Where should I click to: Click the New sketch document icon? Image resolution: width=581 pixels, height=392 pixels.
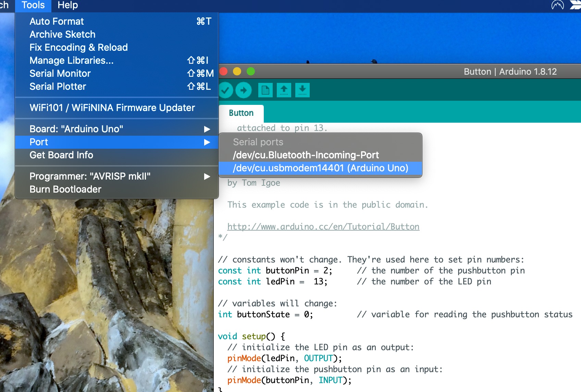265,90
